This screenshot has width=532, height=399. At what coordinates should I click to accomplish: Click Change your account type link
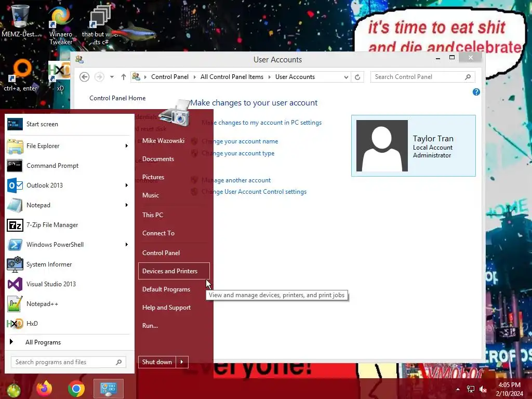click(238, 153)
